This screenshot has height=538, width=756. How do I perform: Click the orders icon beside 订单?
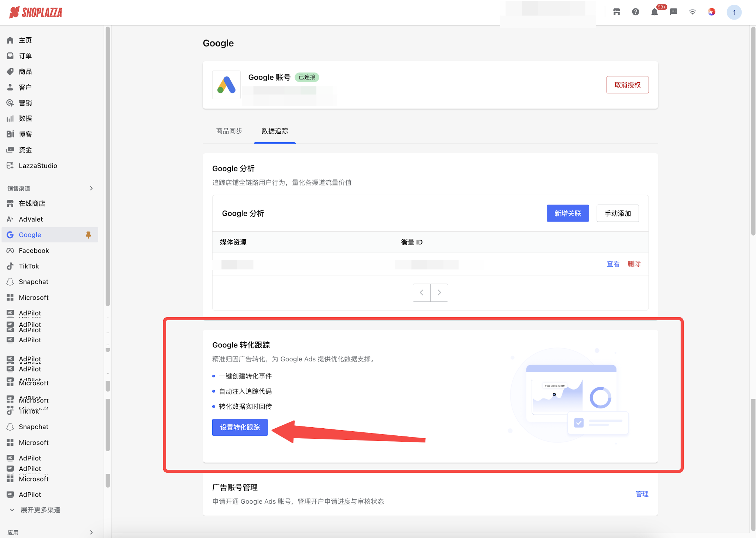coord(10,56)
